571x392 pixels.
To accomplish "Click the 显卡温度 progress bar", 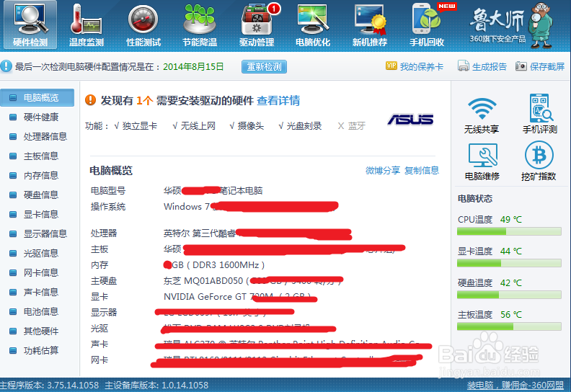I will click(x=509, y=263).
